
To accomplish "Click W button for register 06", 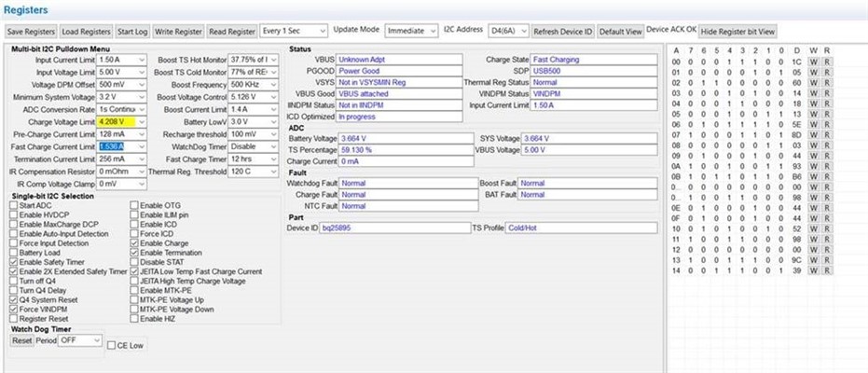I will point(813,124).
